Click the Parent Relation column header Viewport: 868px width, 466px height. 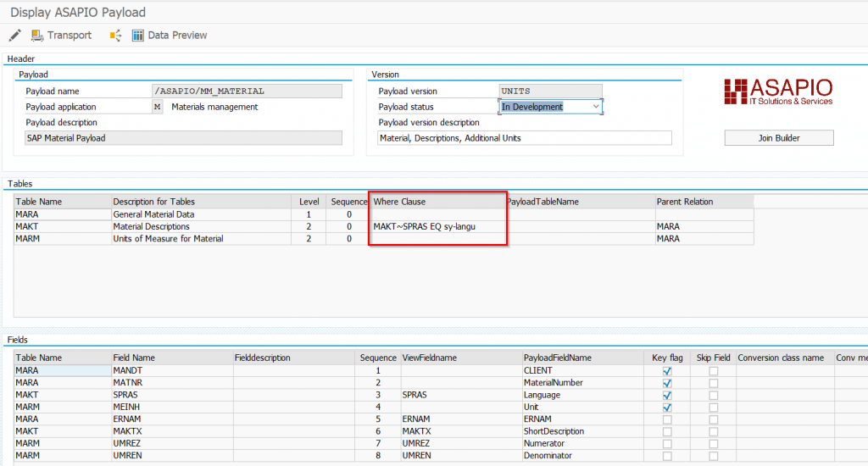[703, 202]
